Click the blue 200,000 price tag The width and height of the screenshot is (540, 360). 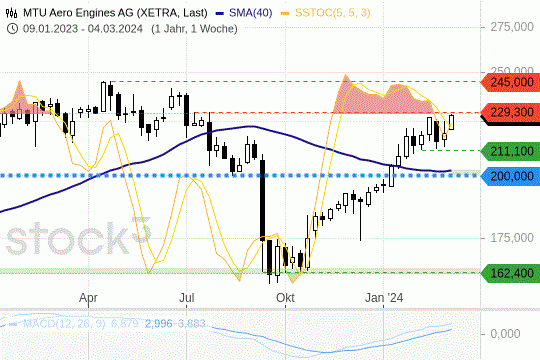click(x=510, y=176)
